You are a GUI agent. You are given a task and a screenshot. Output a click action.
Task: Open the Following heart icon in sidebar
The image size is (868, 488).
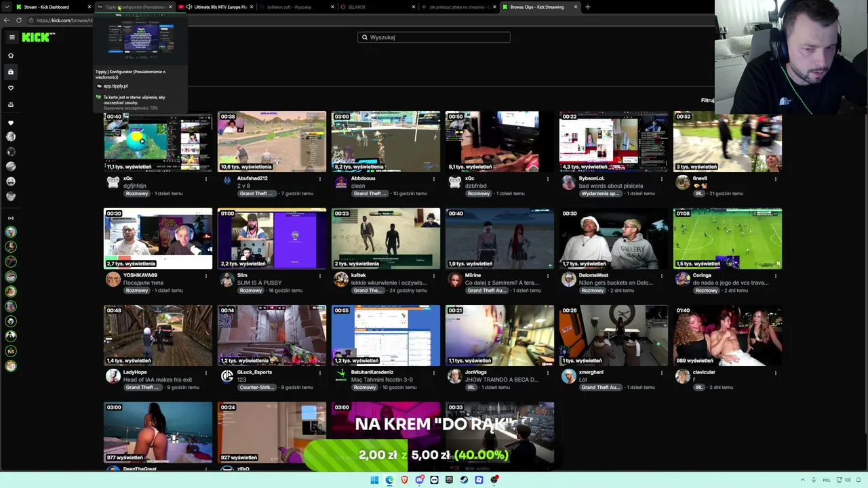coord(11,88)
